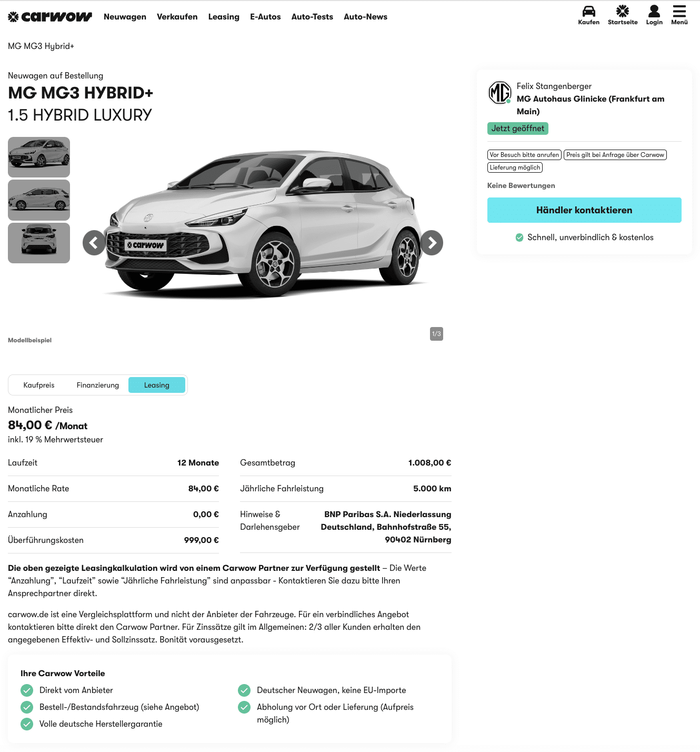Viewport: 700px width, 752px height.
Task: Open the hamburger Menü icon
Action: [679, 11]
